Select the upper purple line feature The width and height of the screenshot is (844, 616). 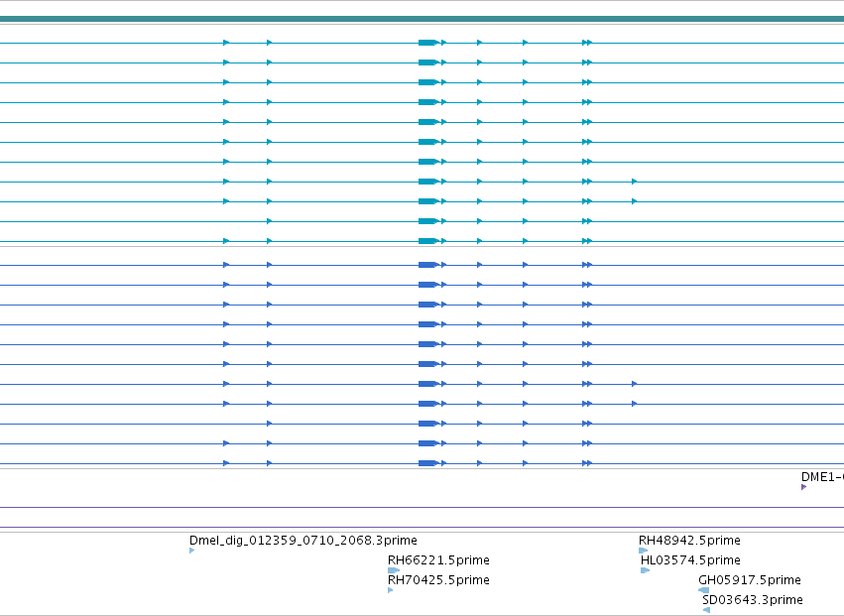point(422,507)
